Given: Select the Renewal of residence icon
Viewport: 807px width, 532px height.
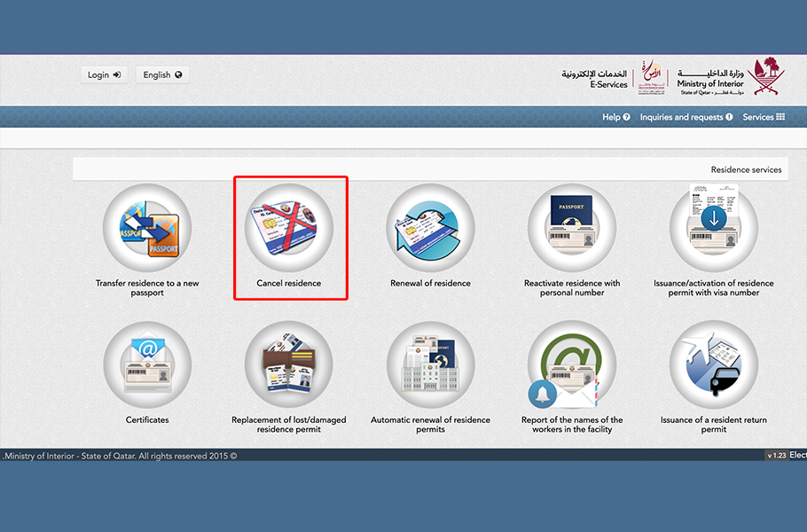Looking at the screenshot, I should pyautogui.click(x=430, y=228).
